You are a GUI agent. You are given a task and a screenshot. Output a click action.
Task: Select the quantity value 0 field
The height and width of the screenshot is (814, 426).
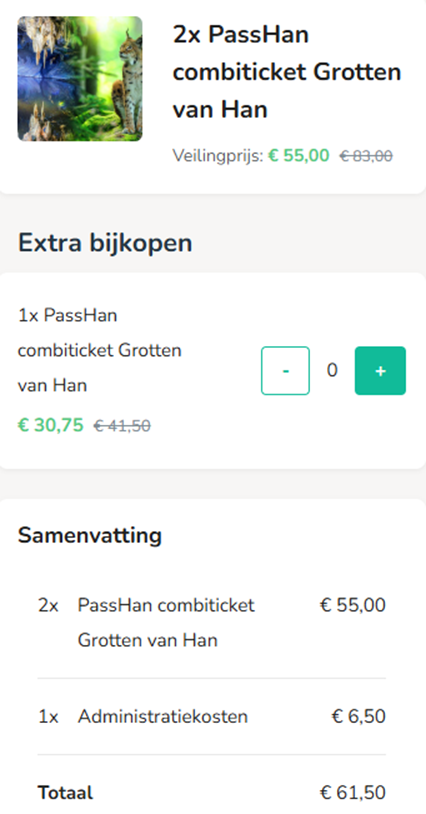[332, 370]
